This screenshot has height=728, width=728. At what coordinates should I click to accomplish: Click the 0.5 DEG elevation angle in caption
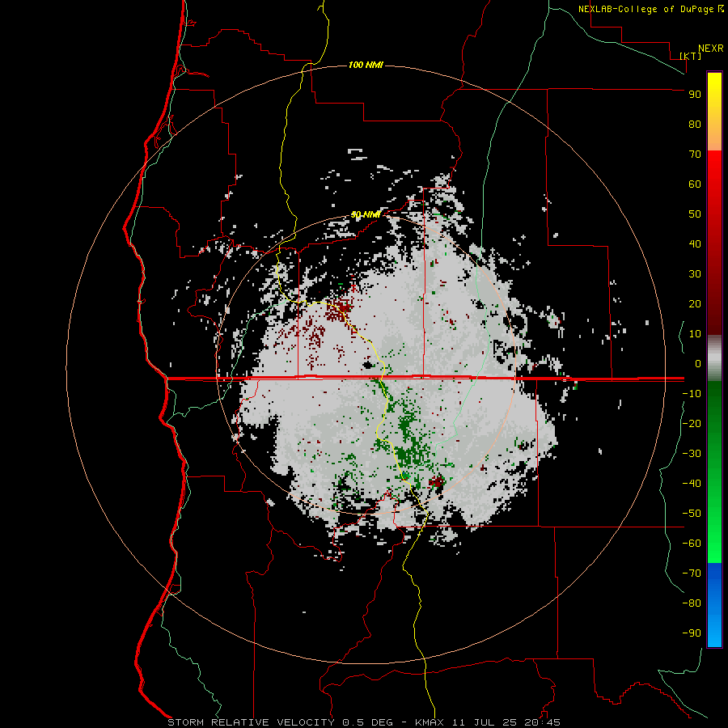click(367, 722)
